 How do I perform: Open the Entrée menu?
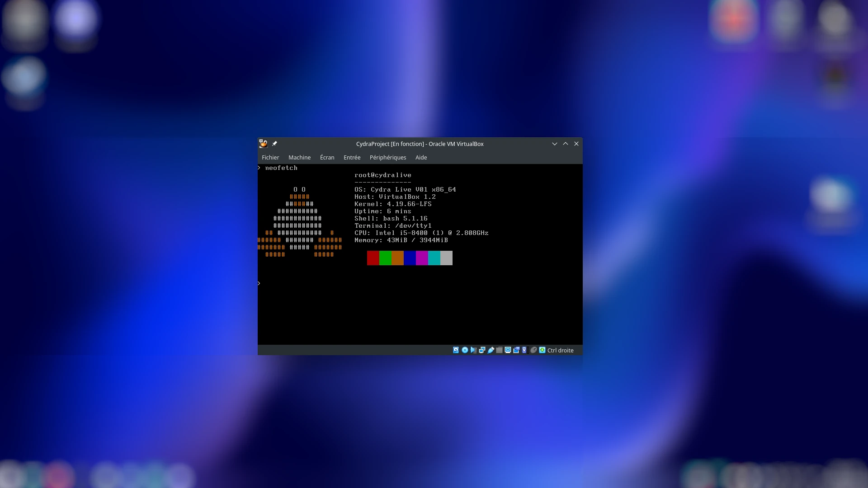coord(352,157)
